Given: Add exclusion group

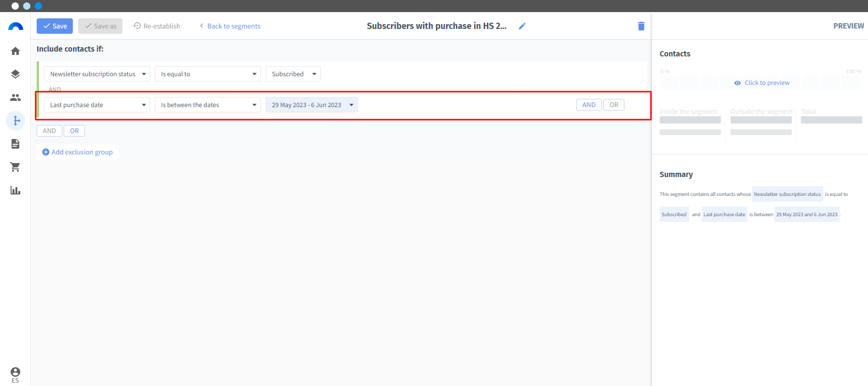Looking at the screenshot, I should tap(77, 152).
